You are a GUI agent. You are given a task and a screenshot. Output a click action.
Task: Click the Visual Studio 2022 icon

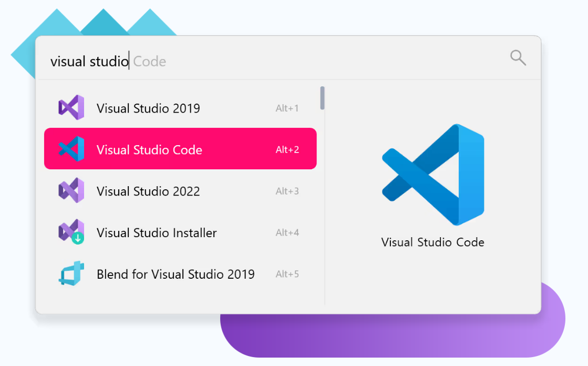(x=71, y=191)
